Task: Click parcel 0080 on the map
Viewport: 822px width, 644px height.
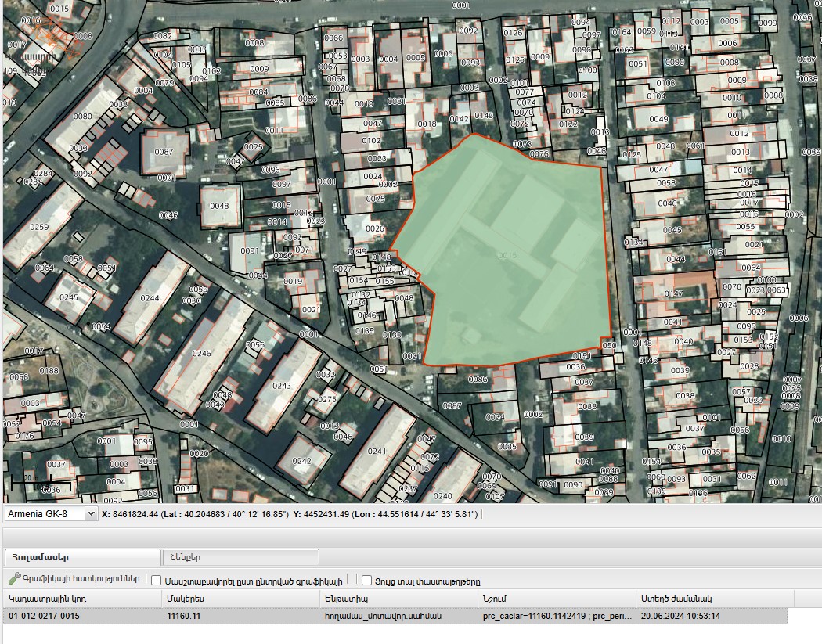Action: pyautogui.click(x=83, y=117)
